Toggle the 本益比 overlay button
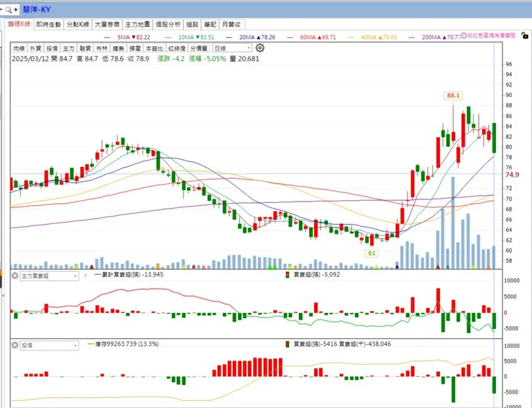The height and width of the screenshot is (408, 532). (x=155, y=48)
